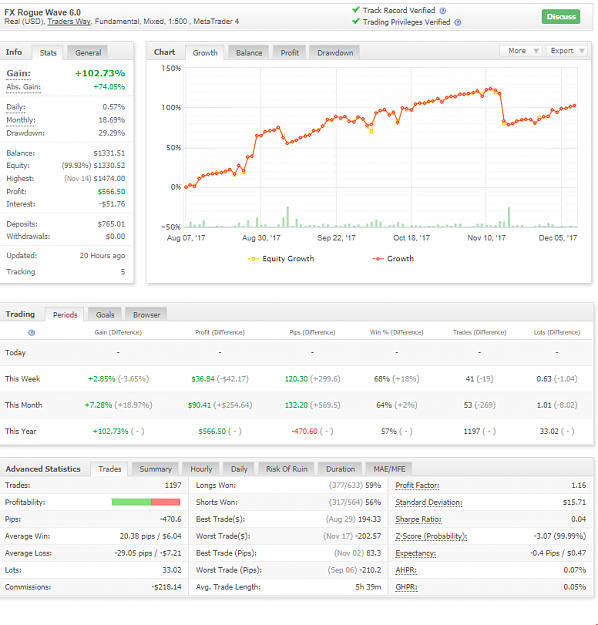Viewport: 598px width, 625px height.
Task: Click the Avg. Trade Length value 5h 39m
Action: [368, 587]
